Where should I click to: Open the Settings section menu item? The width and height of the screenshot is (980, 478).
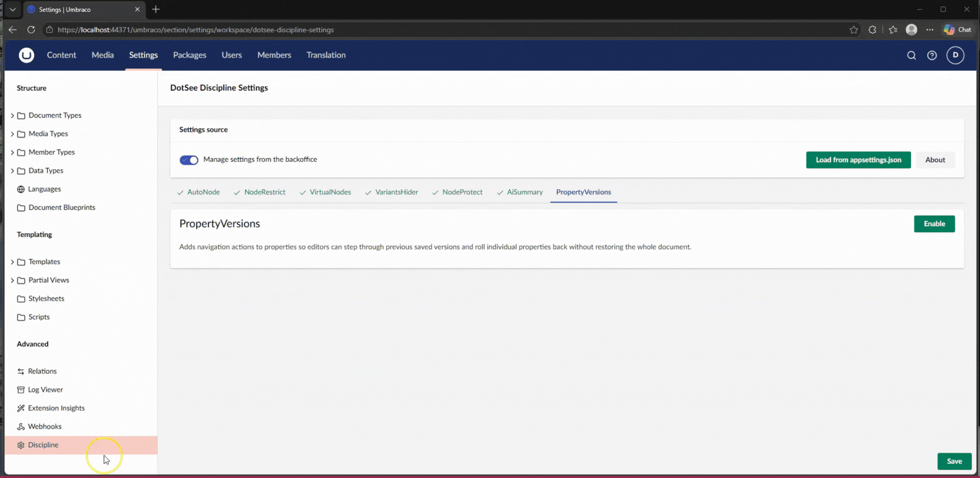[x=143, y=55]
